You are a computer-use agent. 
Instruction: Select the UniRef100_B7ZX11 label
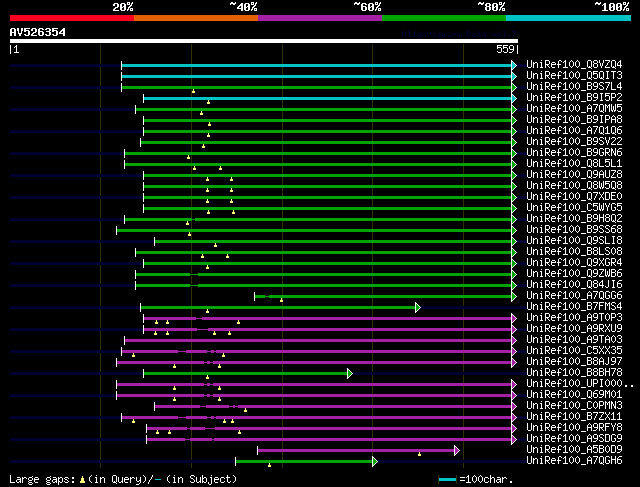[x=574, y=417]
